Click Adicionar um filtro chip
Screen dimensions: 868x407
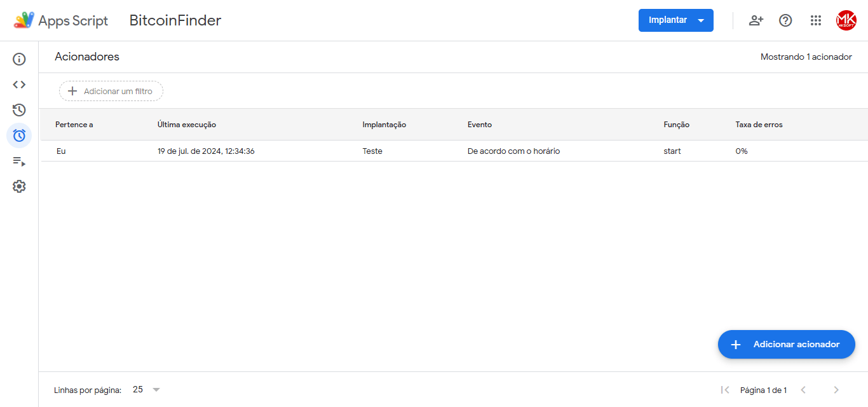111,91
